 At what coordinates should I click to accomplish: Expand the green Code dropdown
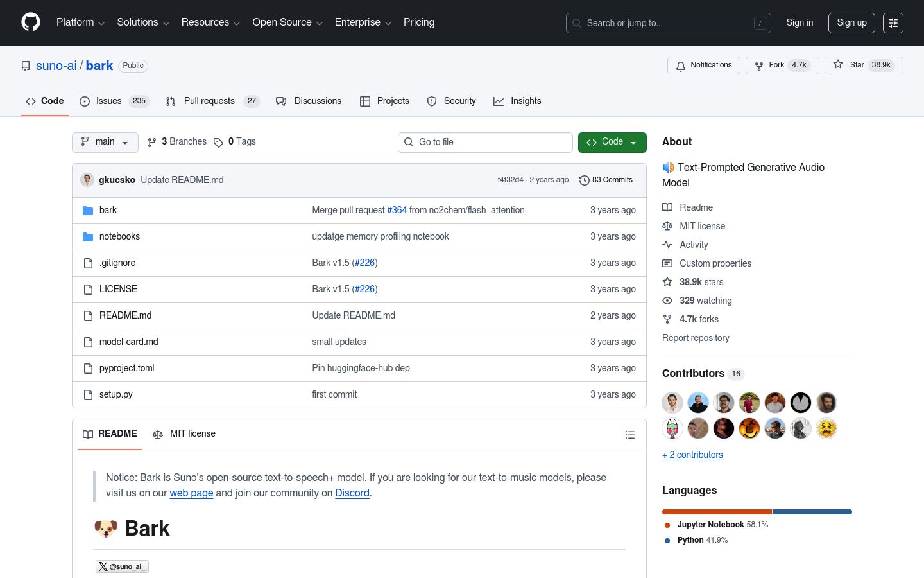coord(612,142)
